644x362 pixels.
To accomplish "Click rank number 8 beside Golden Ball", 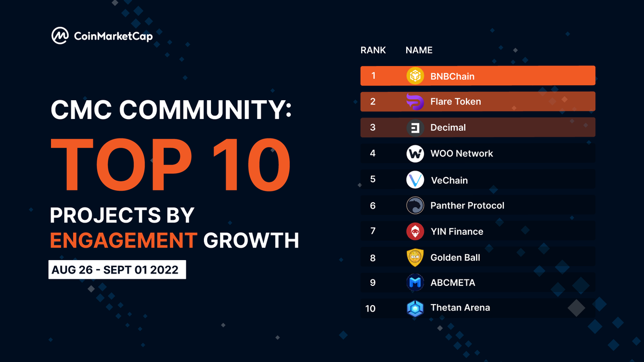I will 373,257.
